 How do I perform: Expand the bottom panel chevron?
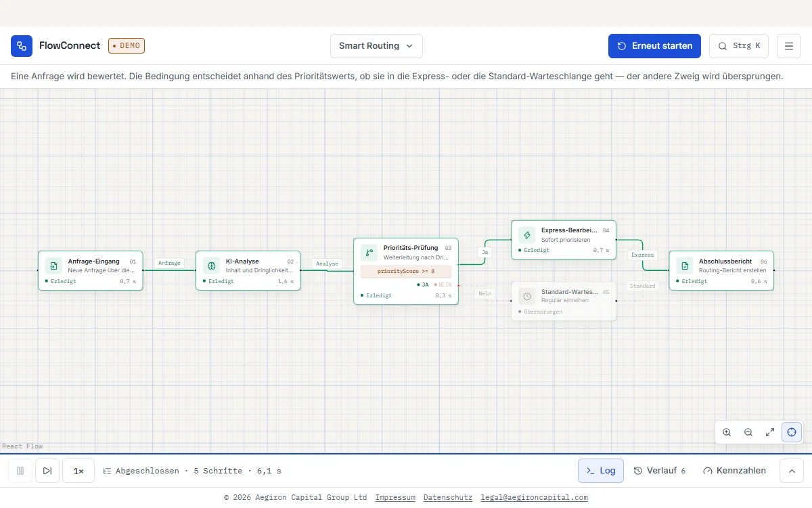792,471
